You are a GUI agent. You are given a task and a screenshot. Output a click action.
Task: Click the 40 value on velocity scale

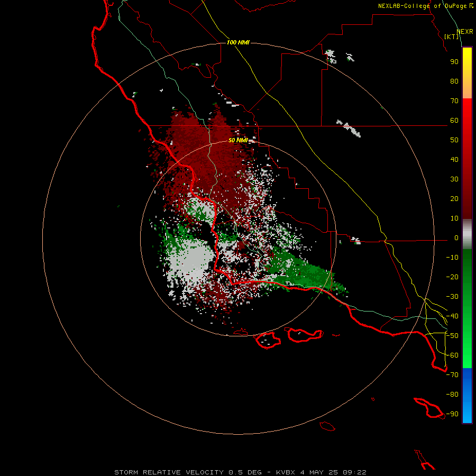tap(454, 160)
